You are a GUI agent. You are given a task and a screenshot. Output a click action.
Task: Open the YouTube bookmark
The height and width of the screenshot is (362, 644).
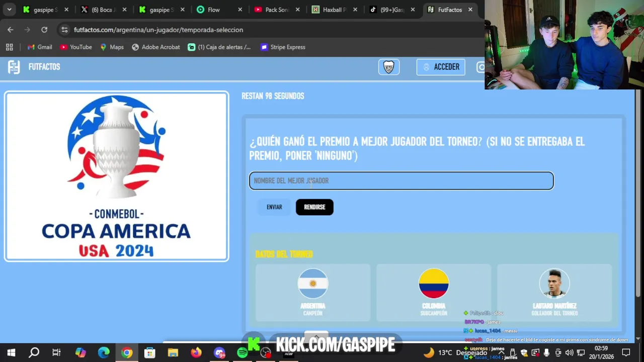click(x=75, y=47)
